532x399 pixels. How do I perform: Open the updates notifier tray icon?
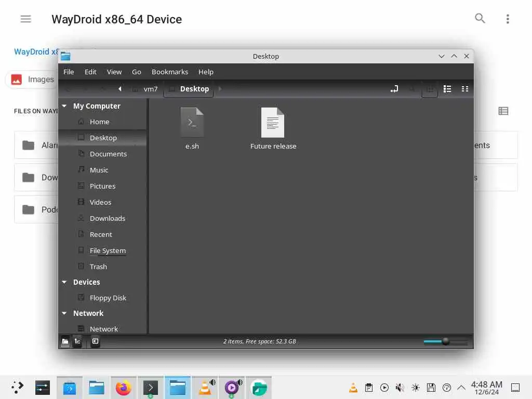click(x=447, y=388)
